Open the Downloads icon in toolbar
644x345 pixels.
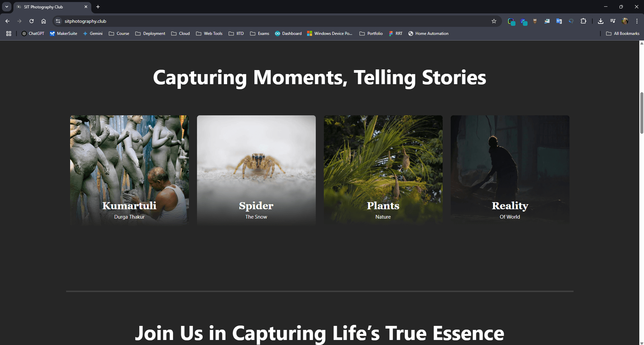point(600,21)
